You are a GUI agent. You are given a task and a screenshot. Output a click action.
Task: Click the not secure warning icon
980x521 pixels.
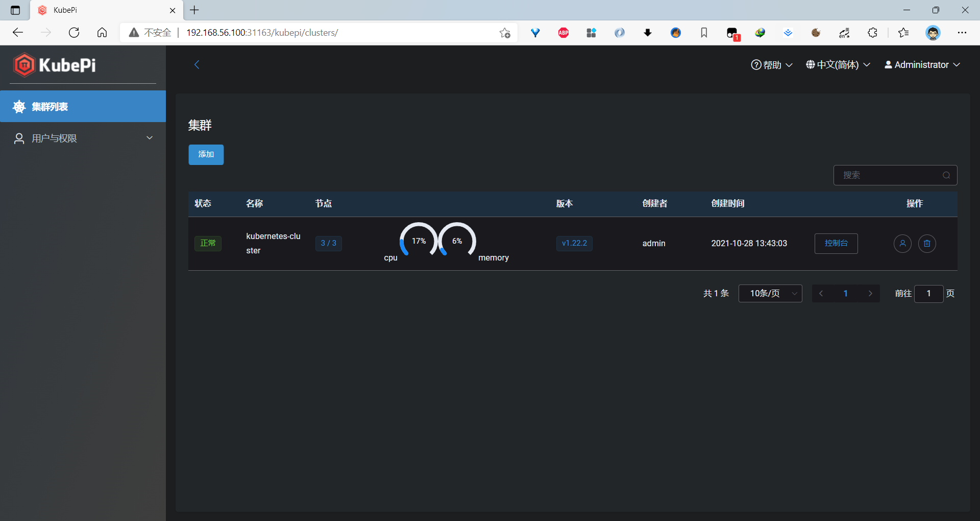[x=134, y=33]
